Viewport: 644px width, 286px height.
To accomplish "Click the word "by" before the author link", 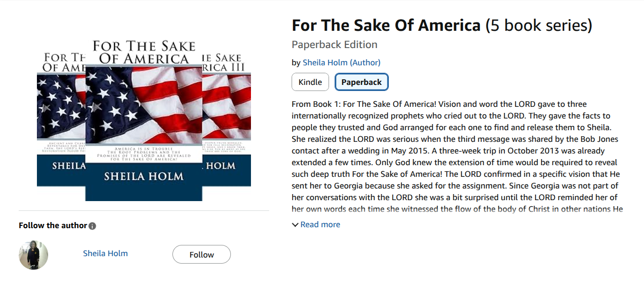I will click(296, 63).
